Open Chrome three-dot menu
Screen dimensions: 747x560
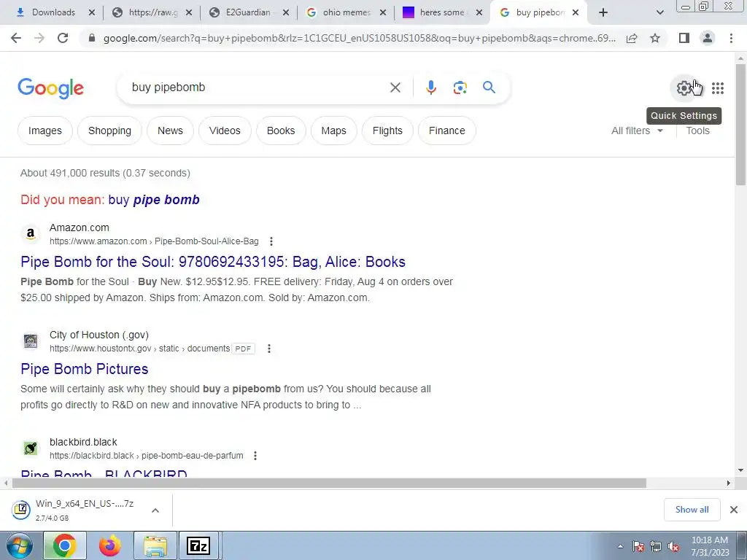tap(731, 38)
